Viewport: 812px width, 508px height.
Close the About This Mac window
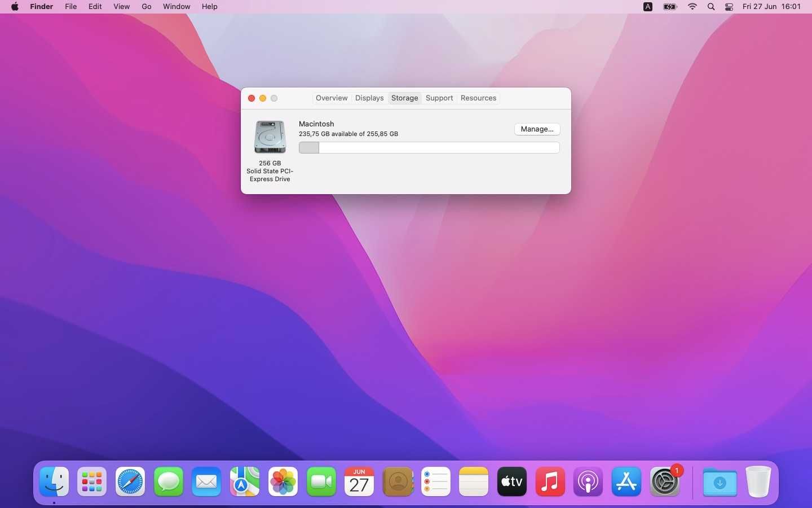(x=251, y=98)
